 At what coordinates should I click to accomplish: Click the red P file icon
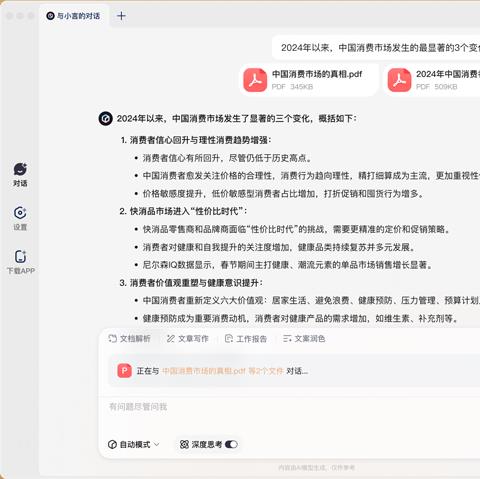click(125, 371)
